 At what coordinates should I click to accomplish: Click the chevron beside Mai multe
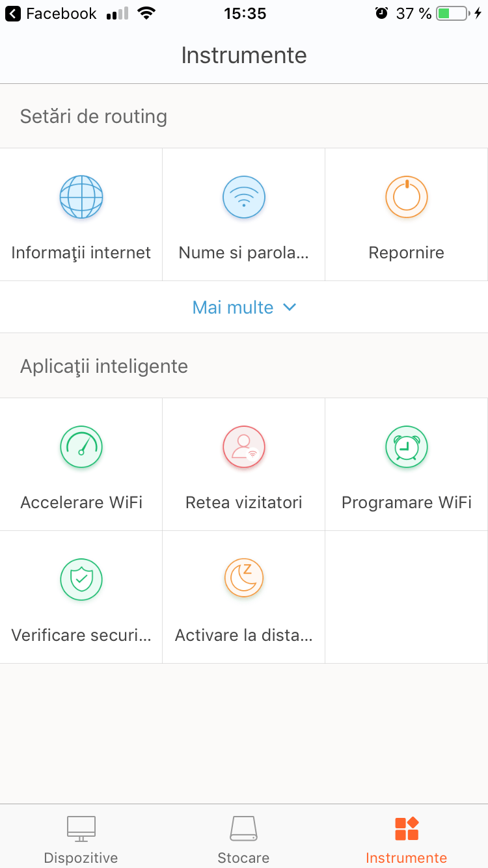tap(290, 307)
